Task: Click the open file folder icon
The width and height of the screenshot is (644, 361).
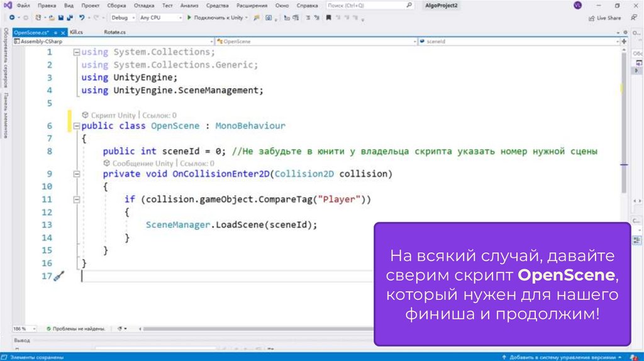Action: pos(52,18)
